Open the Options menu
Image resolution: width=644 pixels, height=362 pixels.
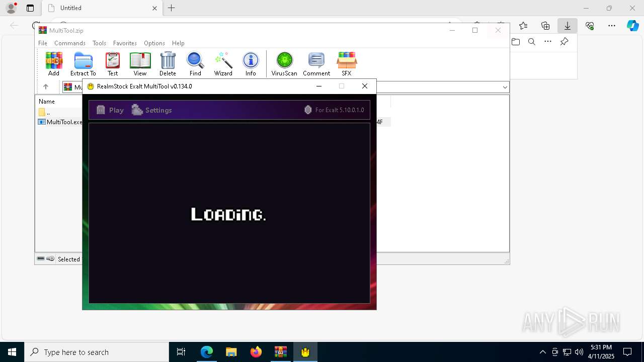point(154,43)
